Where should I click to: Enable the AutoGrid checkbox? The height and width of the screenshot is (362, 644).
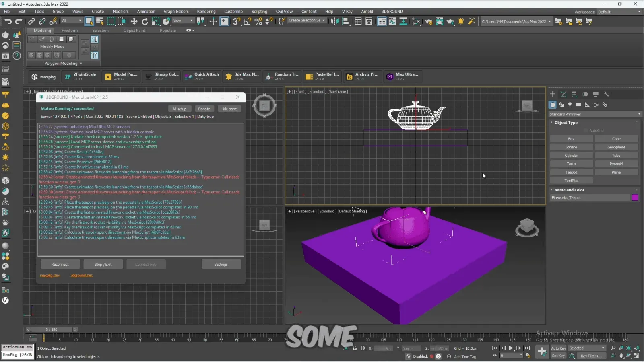click(x=586, y=130)
